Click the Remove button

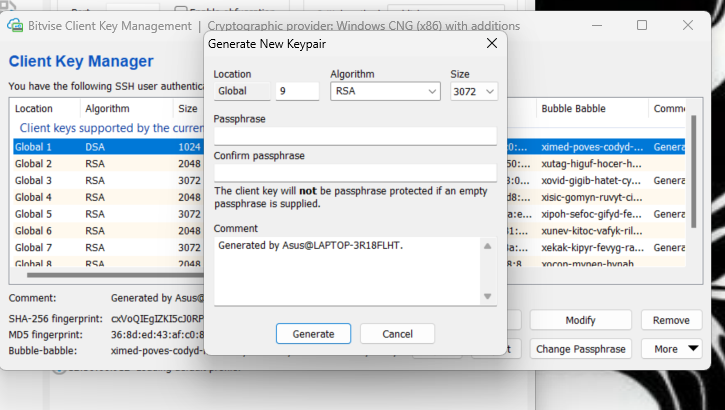tap(671, 320)
